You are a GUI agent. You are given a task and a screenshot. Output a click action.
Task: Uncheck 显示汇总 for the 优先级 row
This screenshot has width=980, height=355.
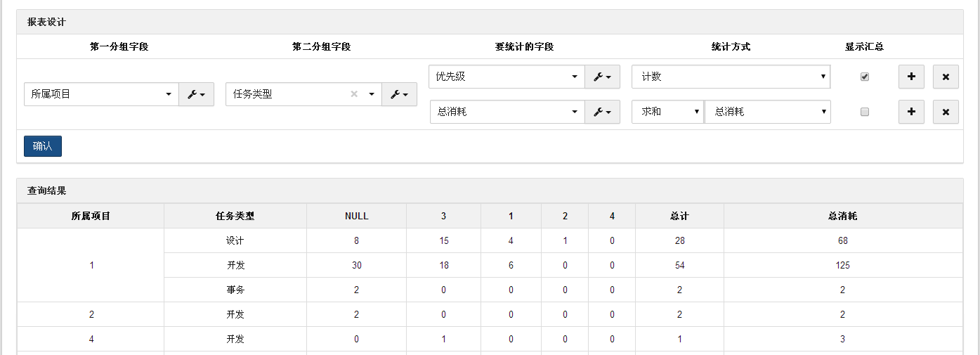865,77
